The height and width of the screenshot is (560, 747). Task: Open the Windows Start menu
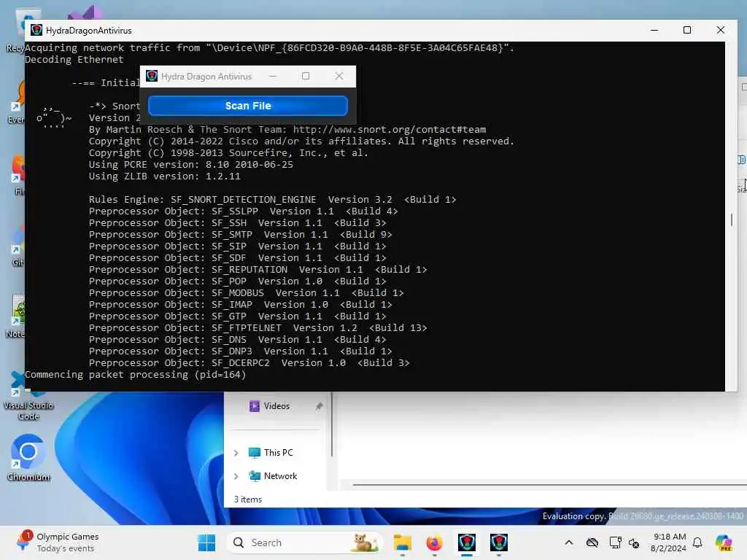(x=206, y=542)
